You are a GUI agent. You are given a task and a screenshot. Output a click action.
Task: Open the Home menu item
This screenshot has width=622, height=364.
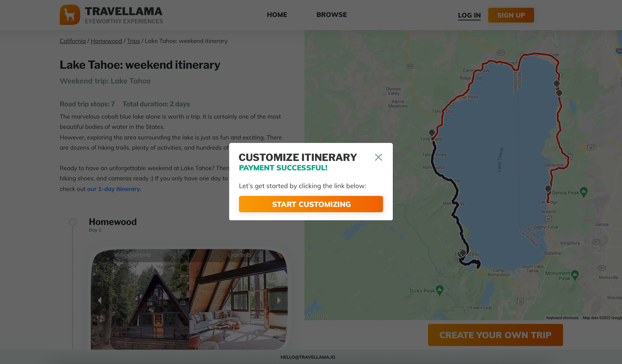click(277, 15)
